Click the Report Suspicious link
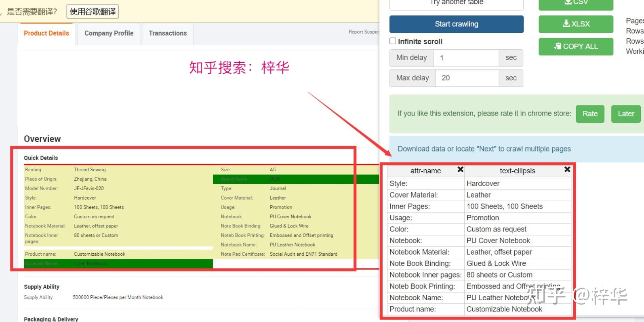Image resolution: width=644 pixels, height=322 pixels. point(364,32)
